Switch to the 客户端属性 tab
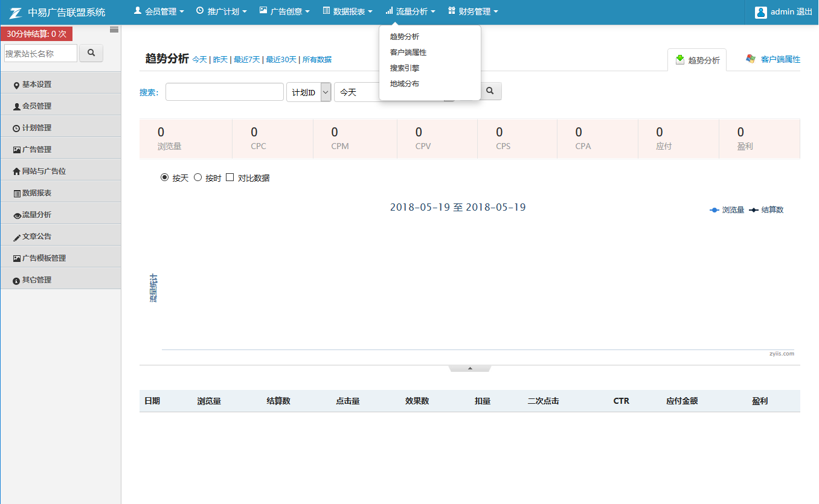 (x=774, y=59)
